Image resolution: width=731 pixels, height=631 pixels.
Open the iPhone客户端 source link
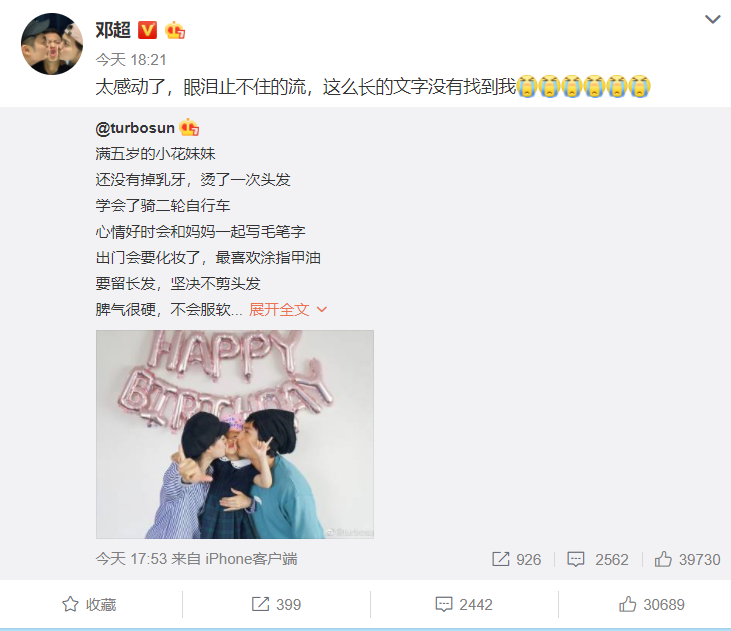point(251,559)
